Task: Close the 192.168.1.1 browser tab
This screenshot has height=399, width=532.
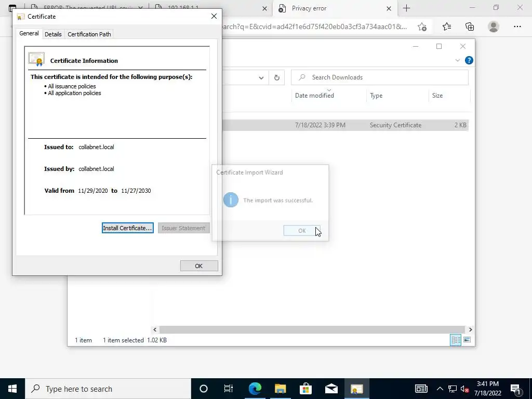Action: tap(264, 8)
